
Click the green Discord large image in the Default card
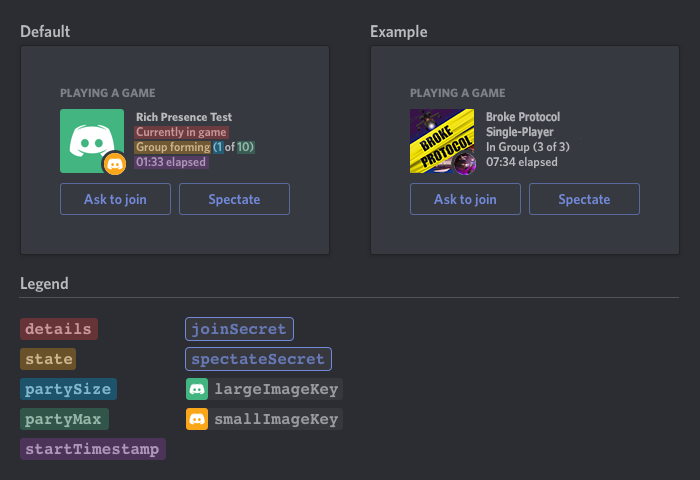point(92,141)
